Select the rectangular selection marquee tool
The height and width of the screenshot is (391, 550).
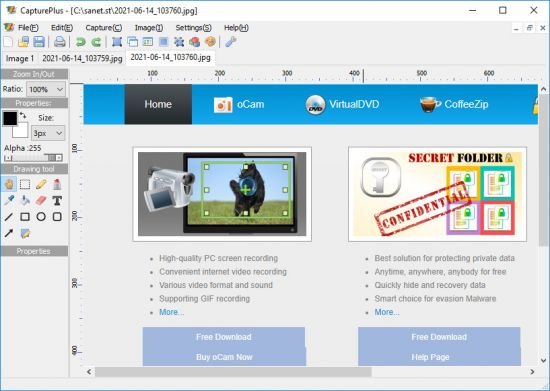click(x=25, y=184)
